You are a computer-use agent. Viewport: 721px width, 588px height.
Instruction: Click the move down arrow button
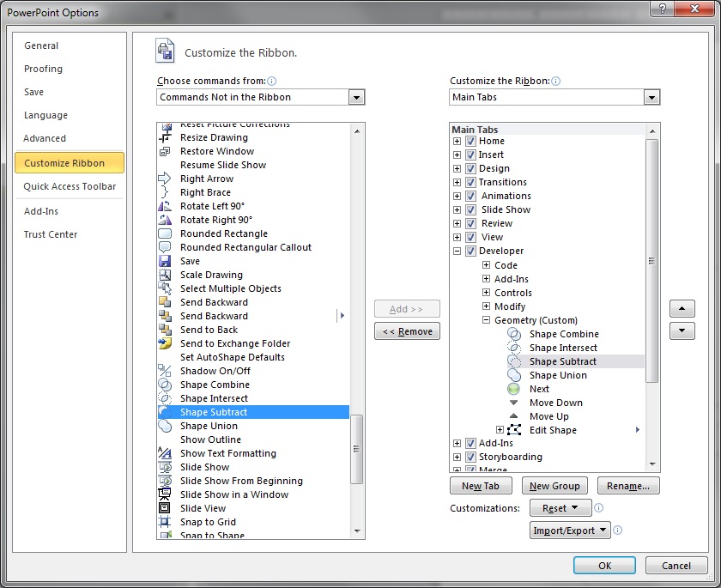click(x=682, y=330)
